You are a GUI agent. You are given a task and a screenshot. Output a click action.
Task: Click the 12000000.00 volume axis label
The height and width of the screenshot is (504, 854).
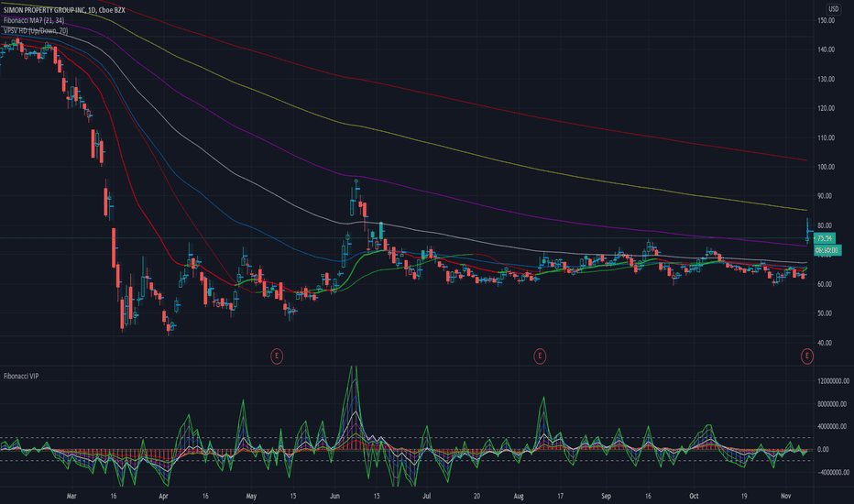click(x=832, y=381)
